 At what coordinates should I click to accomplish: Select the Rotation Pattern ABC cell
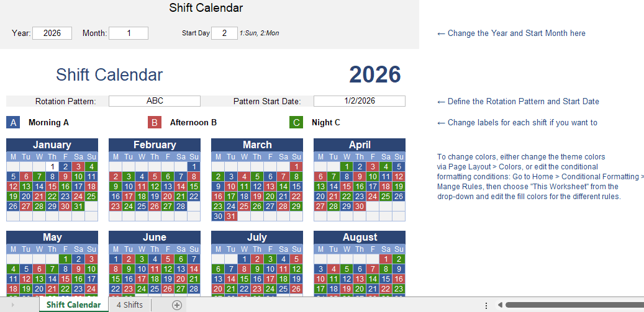pyautogui.click(x=155, y=101)
